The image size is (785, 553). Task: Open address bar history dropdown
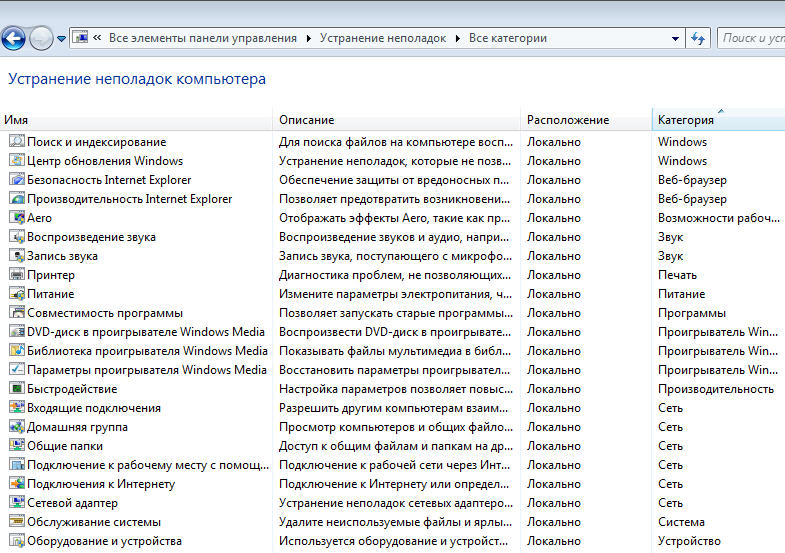675,39
